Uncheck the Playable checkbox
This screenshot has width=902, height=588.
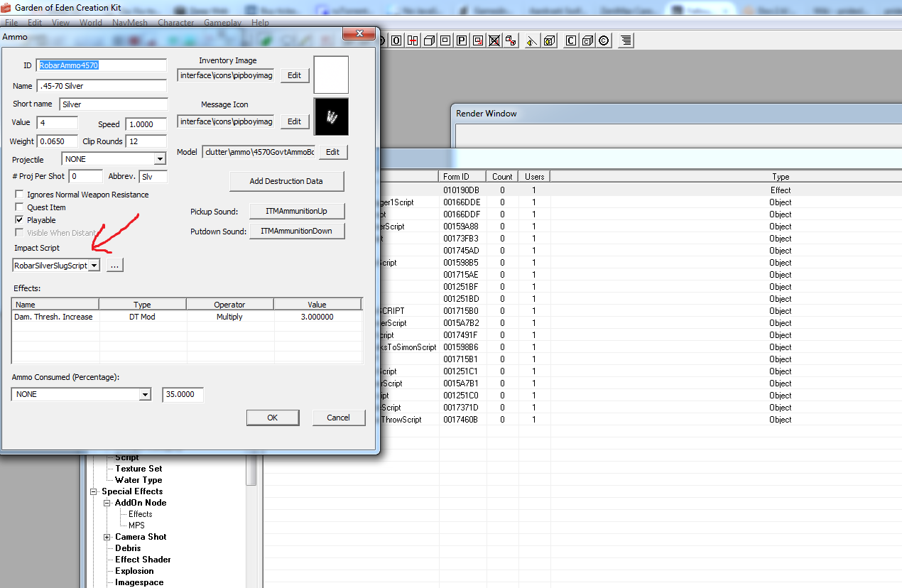click(18, 220)
